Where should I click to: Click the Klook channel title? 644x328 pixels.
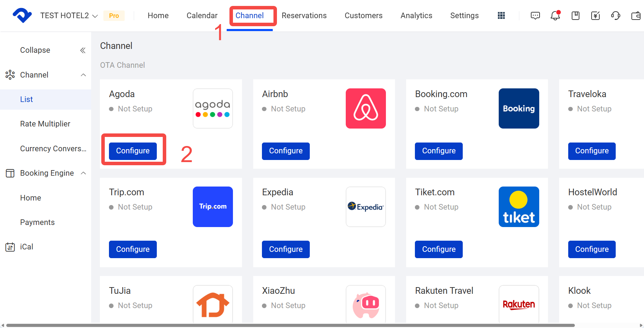click(x=579, y=291)
